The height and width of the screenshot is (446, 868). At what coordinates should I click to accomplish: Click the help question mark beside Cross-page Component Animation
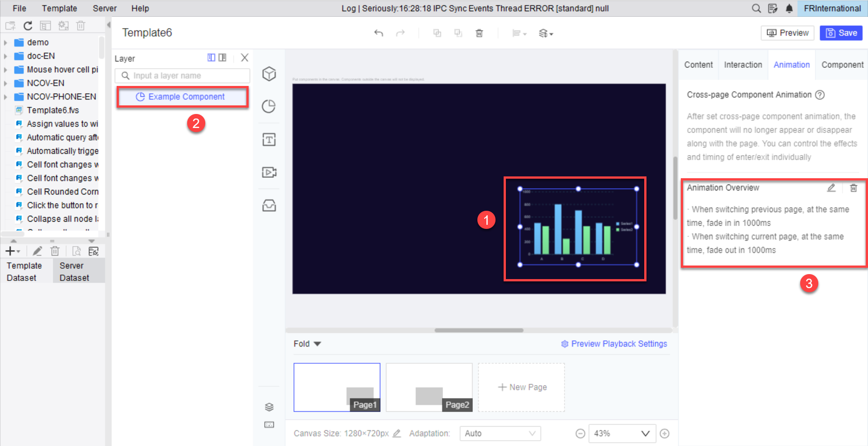coord(820,95)
